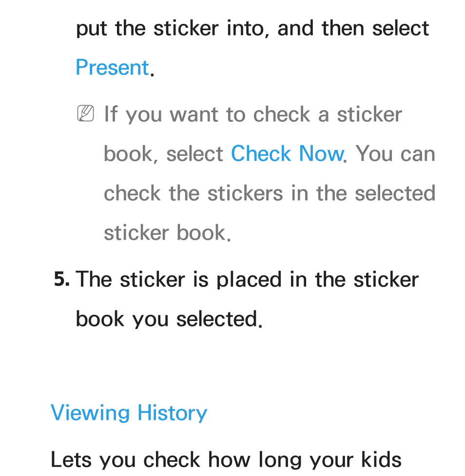Click the step number 5

click(61, 280)
